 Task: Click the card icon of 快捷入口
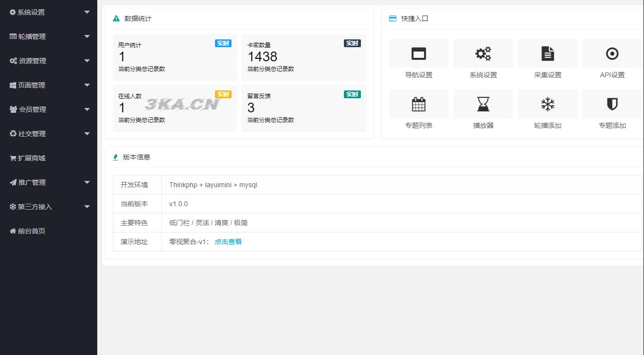[393, 18]
